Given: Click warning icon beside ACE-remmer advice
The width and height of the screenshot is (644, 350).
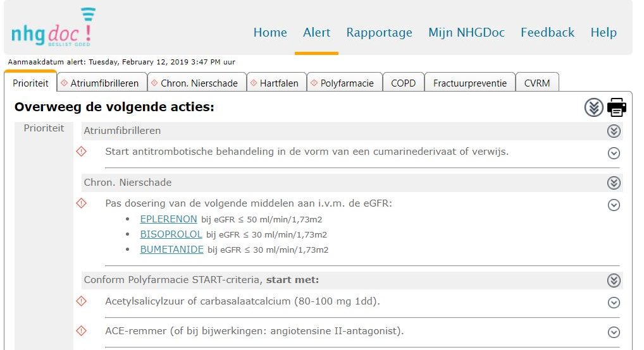Looking at the screenshot, I should [x=81, y=331].
